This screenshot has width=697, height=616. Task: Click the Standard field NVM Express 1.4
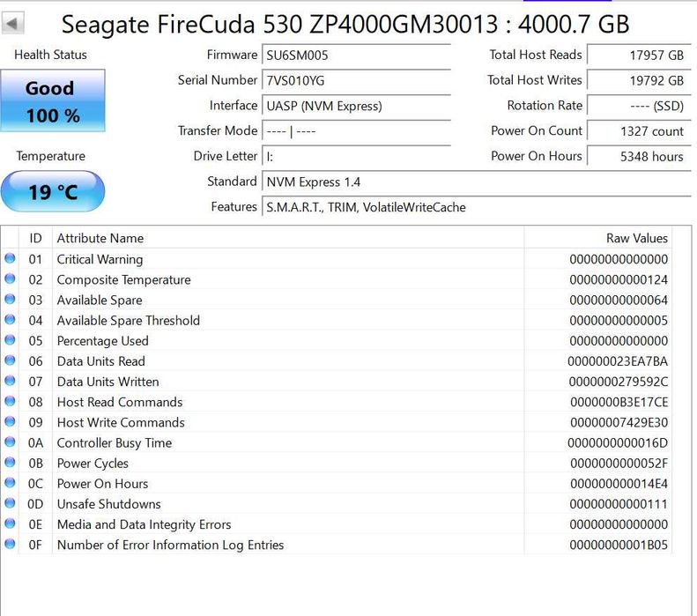pos(477,182)
